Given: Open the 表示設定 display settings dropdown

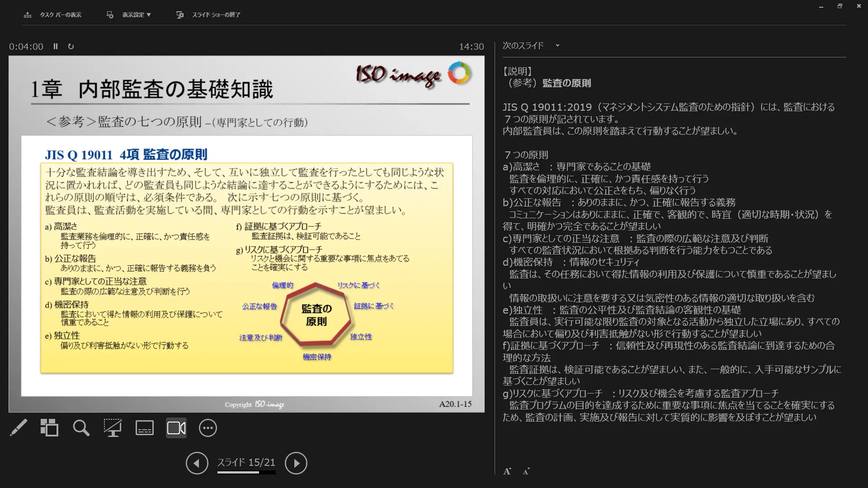Looking at the screenshot, I should (x=129, y=15).
